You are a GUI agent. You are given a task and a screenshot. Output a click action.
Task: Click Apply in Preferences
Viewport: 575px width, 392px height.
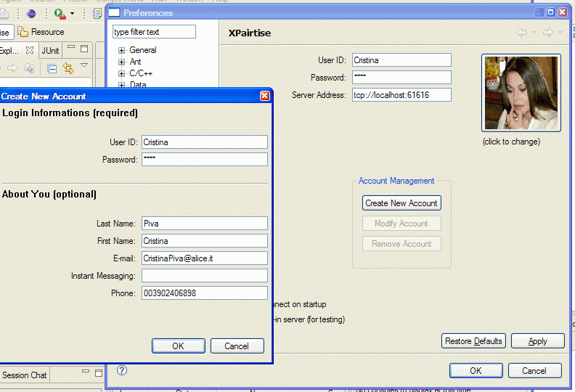tap(538, 341)
